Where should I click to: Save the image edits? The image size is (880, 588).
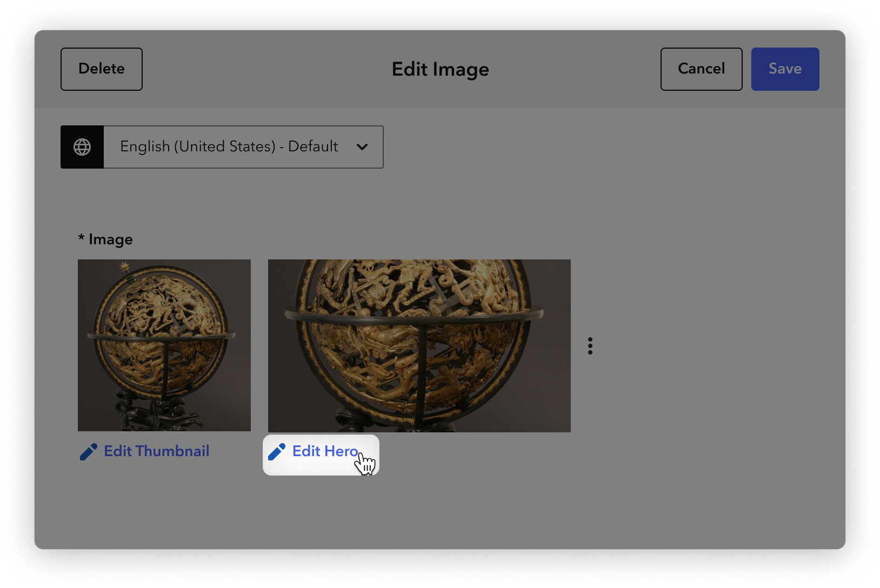pos(785,69)
